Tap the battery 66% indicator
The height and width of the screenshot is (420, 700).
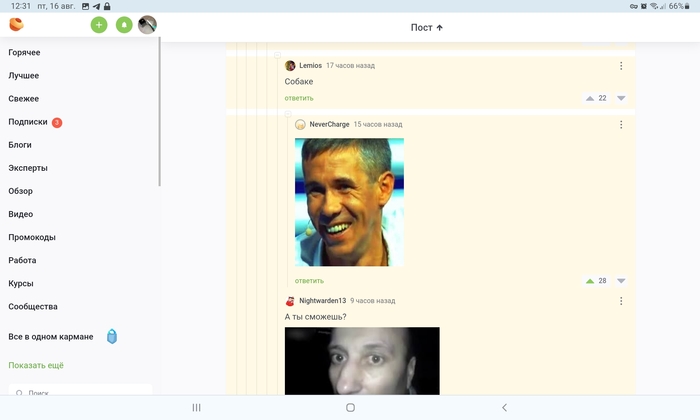[x=679, y=6]
